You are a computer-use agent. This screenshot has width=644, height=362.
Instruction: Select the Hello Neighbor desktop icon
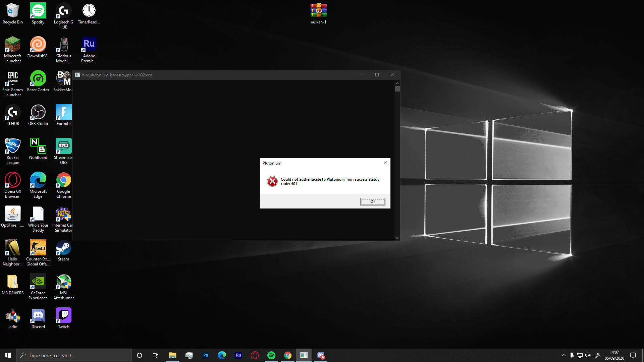tap(13, 253)
